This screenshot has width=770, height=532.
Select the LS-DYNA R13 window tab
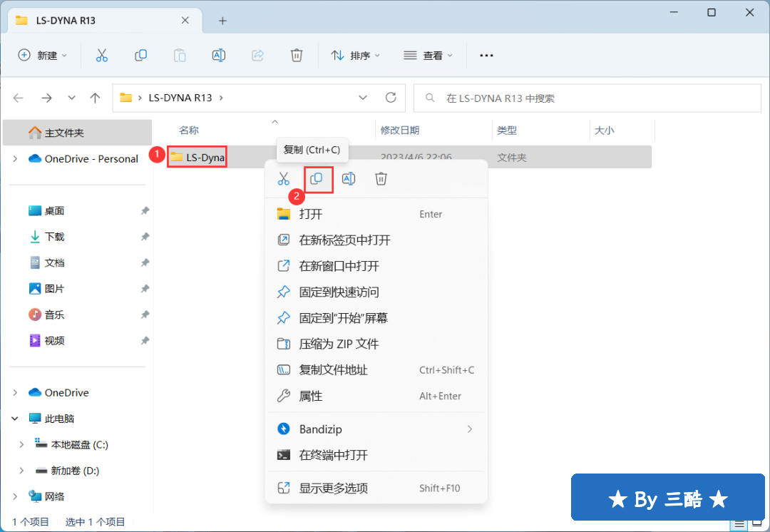pos(105,21)
